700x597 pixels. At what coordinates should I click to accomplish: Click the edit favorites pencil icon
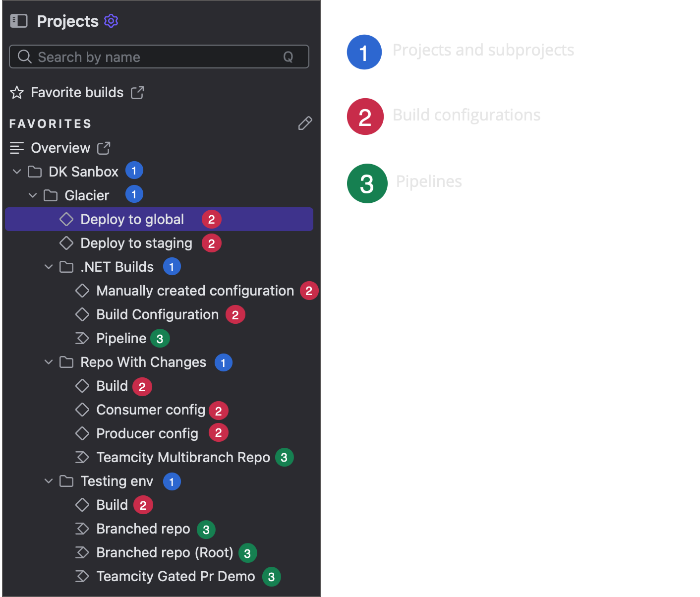tap(305, 123)
